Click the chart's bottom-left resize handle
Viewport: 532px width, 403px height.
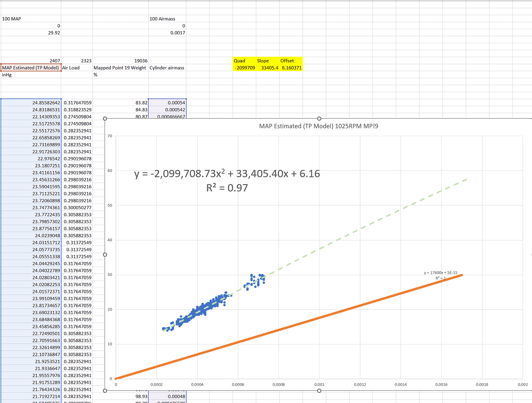point(105,391)
